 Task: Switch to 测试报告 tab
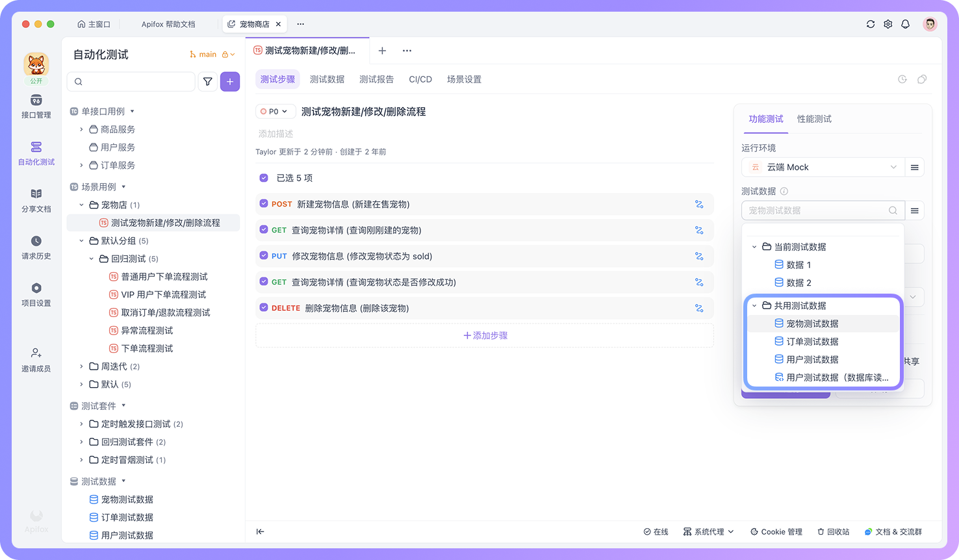click(x=377, y=79)
